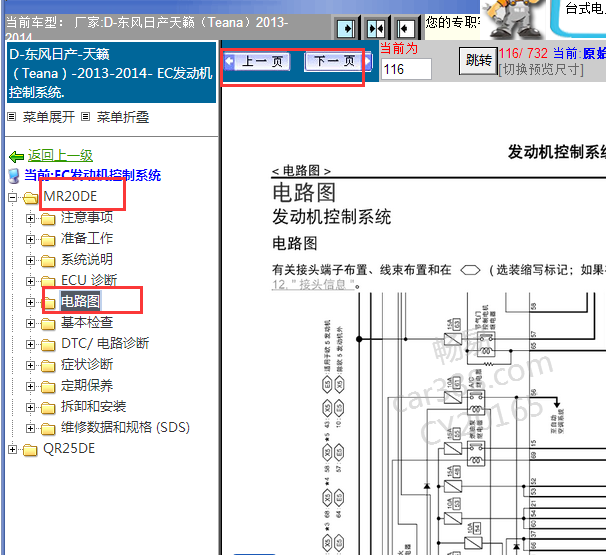Image resolution: width=606 pixels, height=555 pixels.
Task: Expand the 电路图 node
Action: pos(31,302)
